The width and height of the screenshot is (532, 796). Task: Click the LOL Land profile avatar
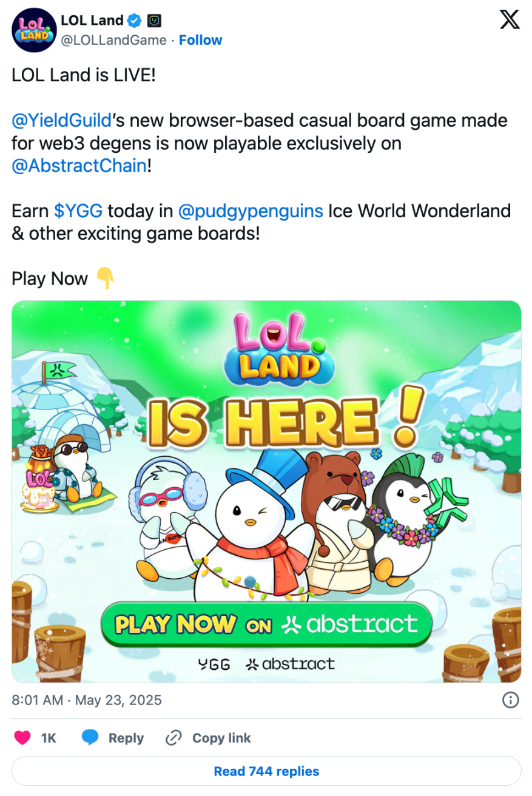click(x=34, y=30)
